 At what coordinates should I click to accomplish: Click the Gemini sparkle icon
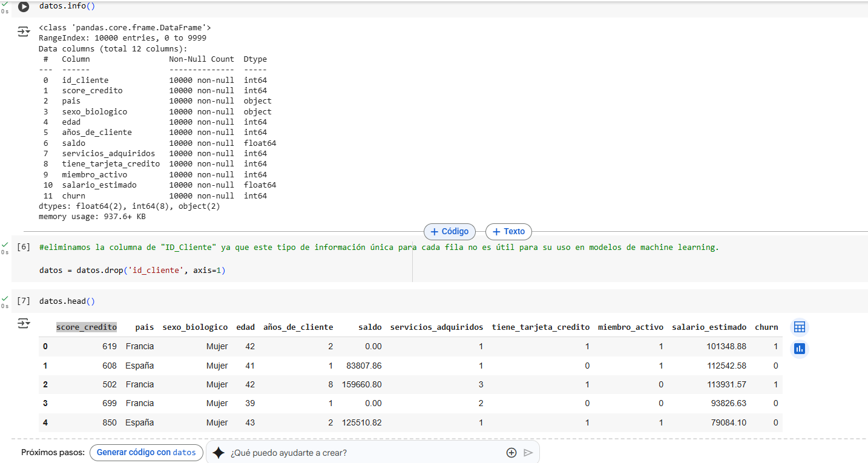[x=219, y=453]
